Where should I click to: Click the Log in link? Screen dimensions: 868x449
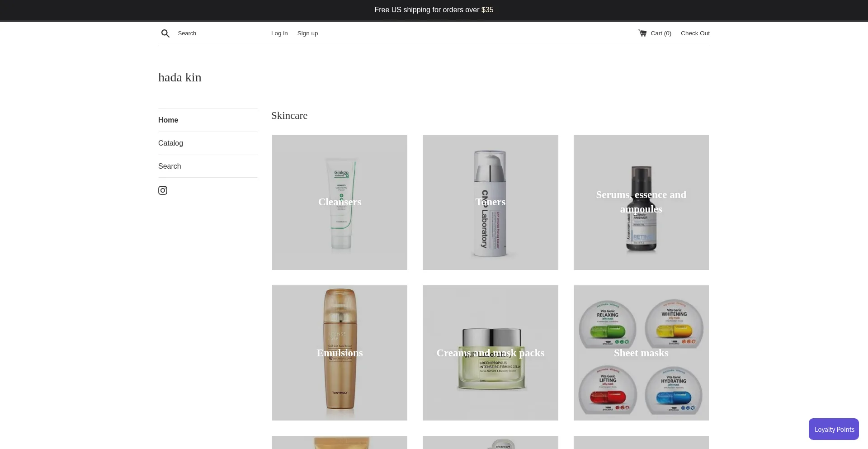[x=279, y=33]
